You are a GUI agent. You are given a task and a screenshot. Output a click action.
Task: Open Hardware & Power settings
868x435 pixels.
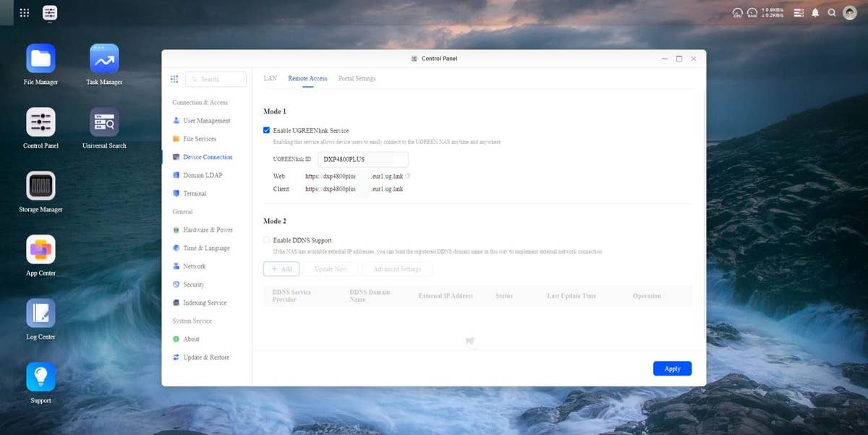[x=208, y=230]
